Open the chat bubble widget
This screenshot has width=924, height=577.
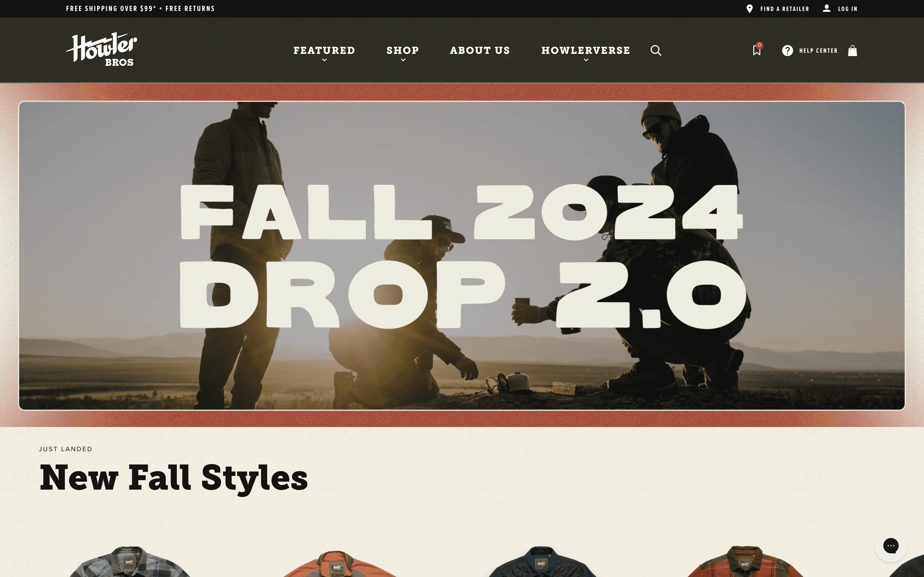click(x=891, y=546)
